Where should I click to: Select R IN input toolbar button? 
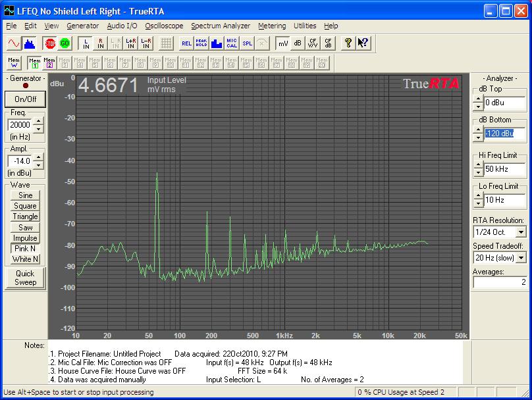point(101,43)
